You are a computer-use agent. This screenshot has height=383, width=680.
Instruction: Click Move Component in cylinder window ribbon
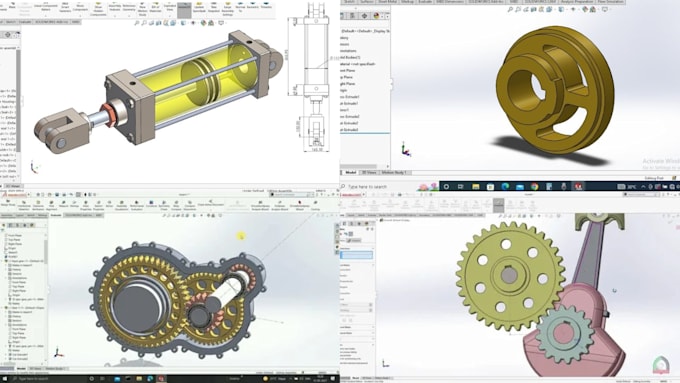click(x=81, y=8)
